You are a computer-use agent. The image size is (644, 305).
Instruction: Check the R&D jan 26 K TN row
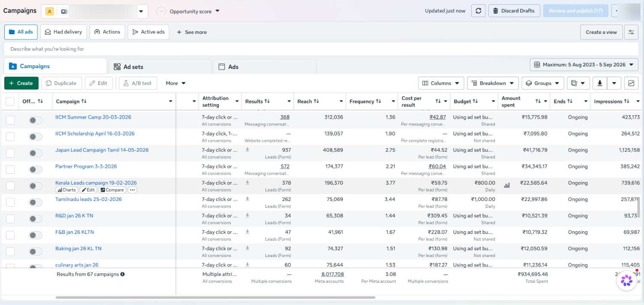point(10,219)
